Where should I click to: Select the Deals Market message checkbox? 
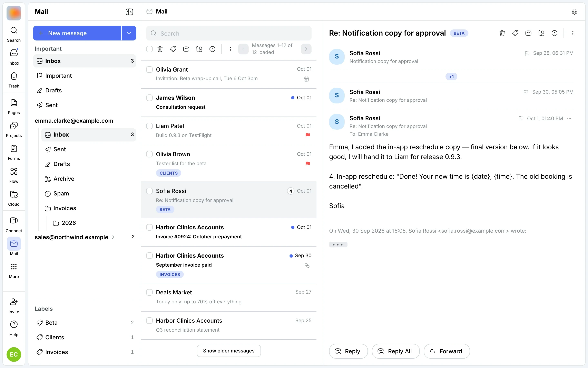(149, 292)
